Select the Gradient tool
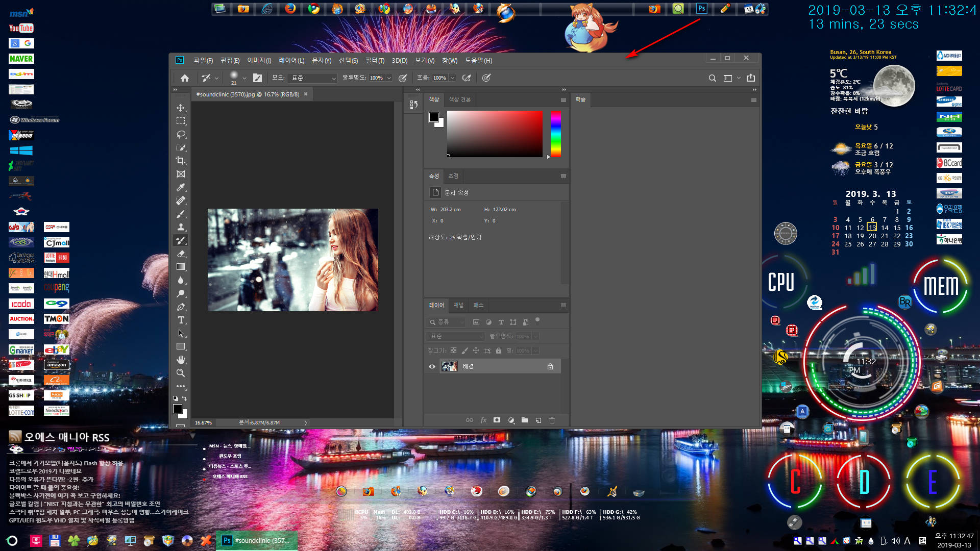This screenshot has height=551, width=980. tap(181, 267)
